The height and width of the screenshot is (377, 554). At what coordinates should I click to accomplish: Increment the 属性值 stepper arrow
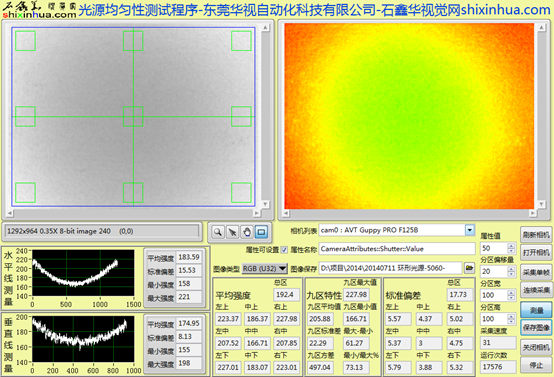coord(511,246)
